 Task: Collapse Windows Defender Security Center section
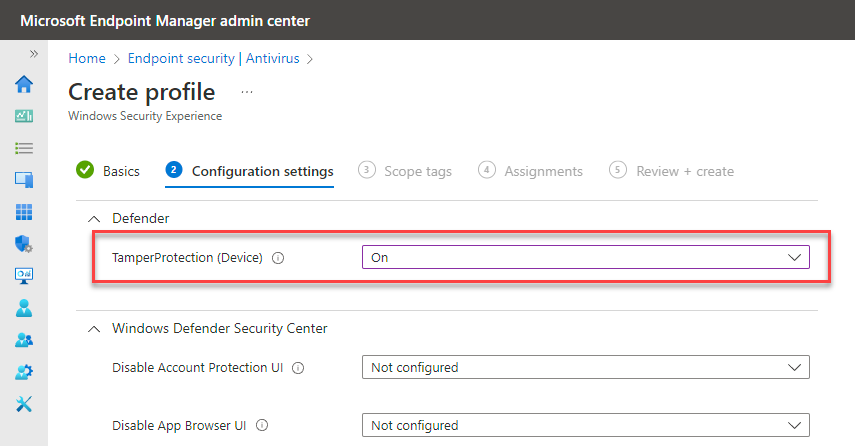tap(94, 328)
